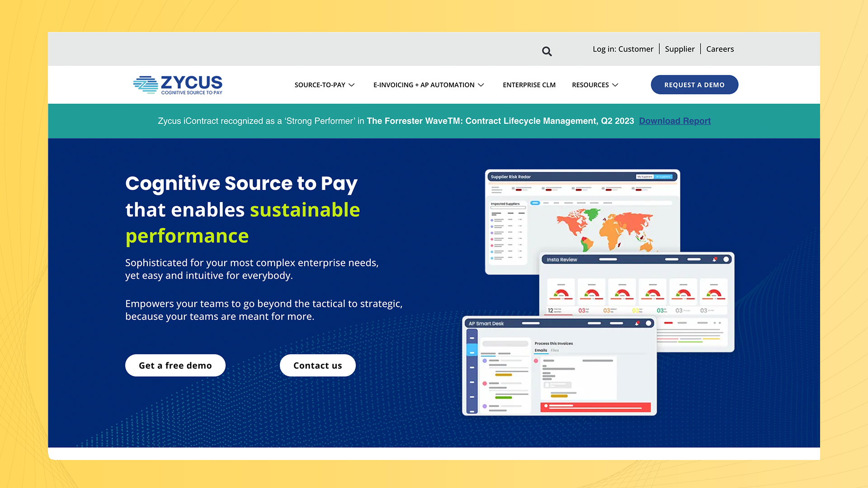
Task: Open the E-INVOICING + AP AUTOMATION menu label
Action: [x=424, y=85]
